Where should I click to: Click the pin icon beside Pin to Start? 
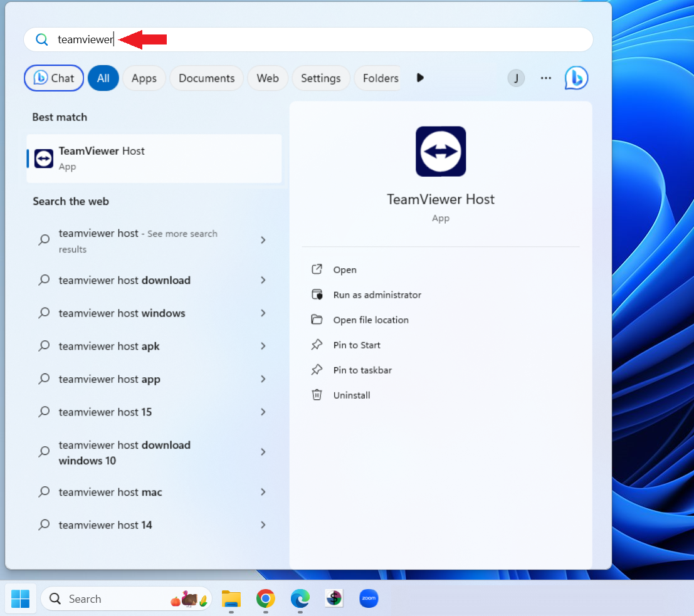(x=317, y=345)
